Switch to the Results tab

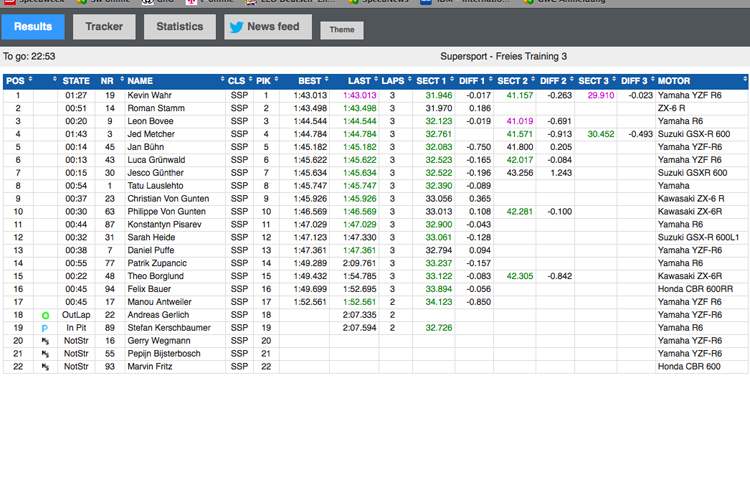(x=33, y=27)
